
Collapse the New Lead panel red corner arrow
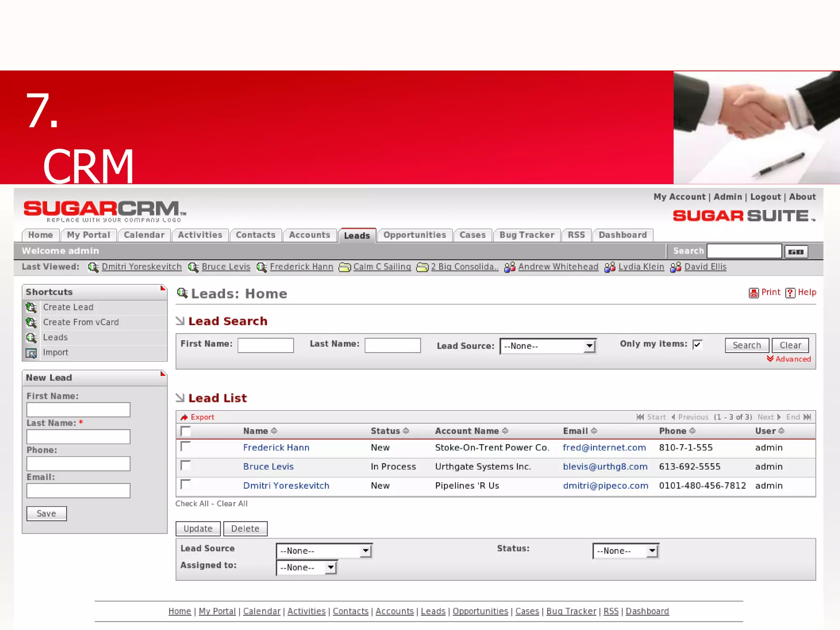coord(163,374)
